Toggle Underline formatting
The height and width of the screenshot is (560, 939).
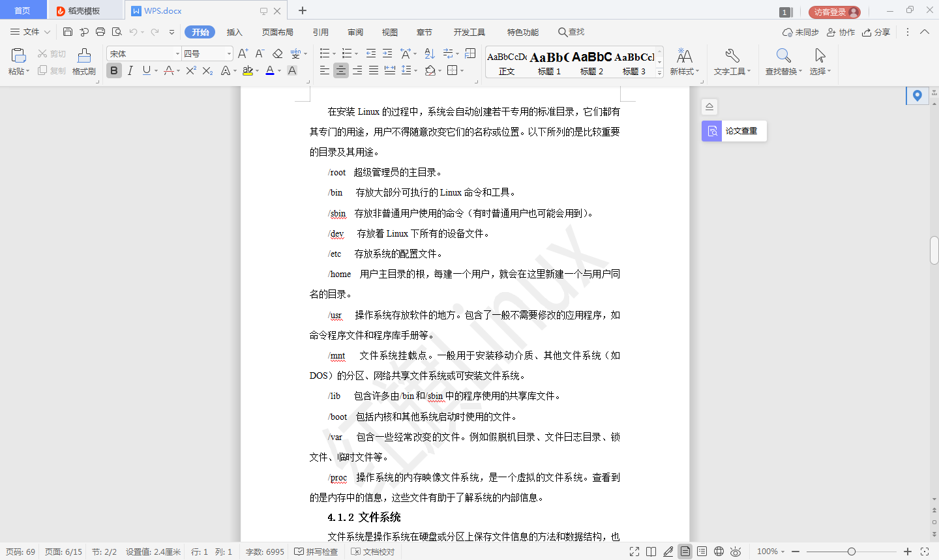click(146, 70)
